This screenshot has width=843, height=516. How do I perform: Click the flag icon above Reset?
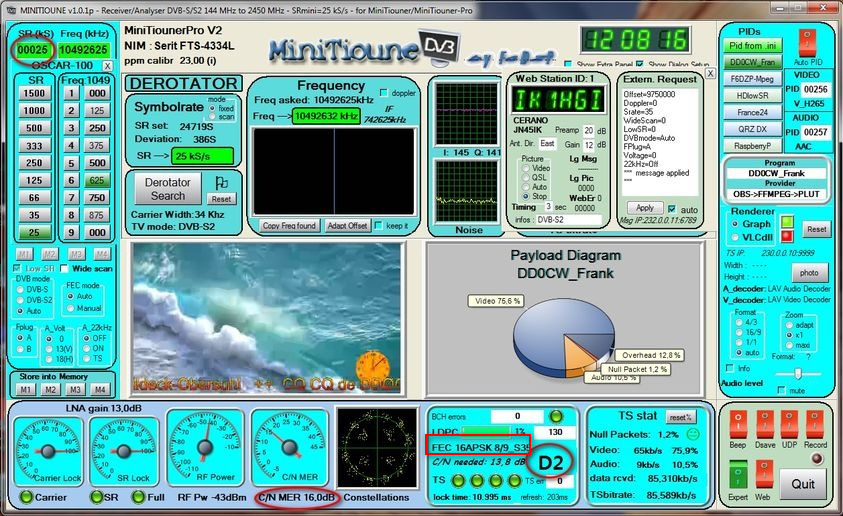[x=221, y=183]
